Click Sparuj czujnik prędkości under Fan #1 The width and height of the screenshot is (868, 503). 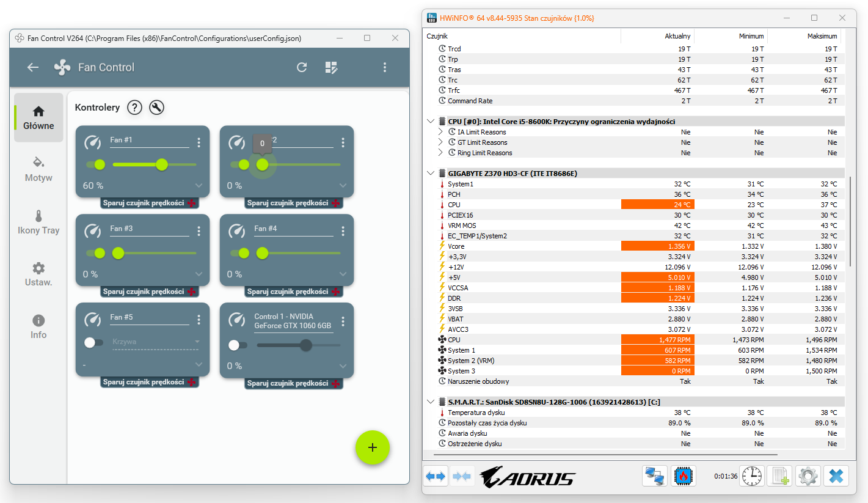coord(150,203)
